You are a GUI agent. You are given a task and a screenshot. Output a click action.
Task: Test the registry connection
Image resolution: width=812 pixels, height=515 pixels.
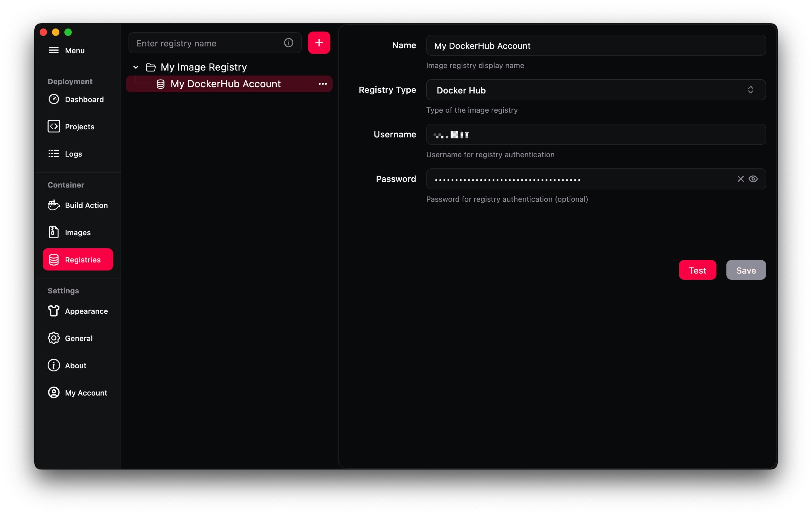click(698, 270)
